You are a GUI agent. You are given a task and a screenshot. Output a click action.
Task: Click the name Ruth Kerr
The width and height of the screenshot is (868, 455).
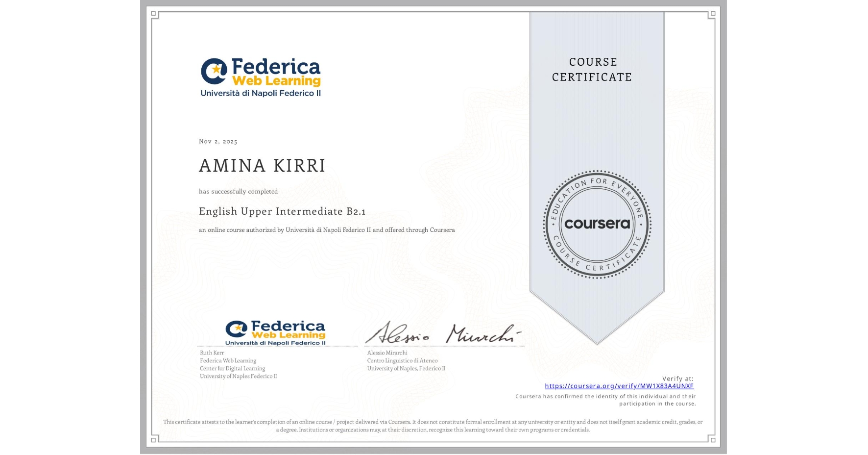pos(212,353)
